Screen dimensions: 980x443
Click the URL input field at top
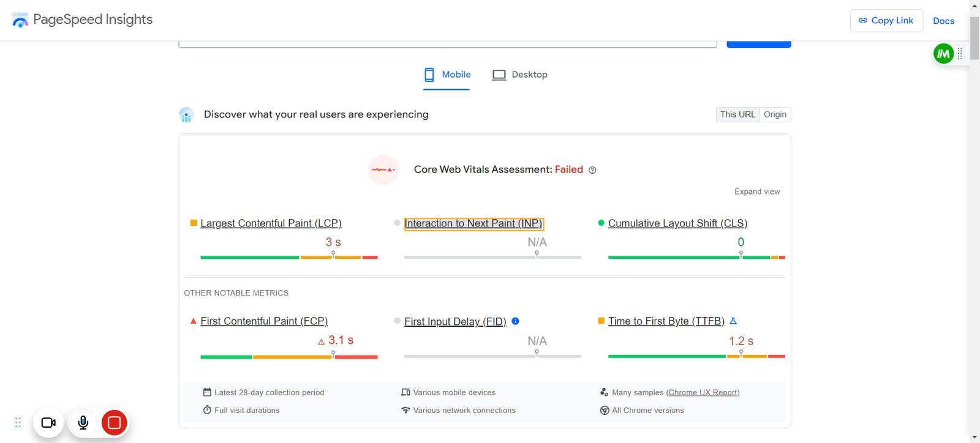[x=448, y=44]
